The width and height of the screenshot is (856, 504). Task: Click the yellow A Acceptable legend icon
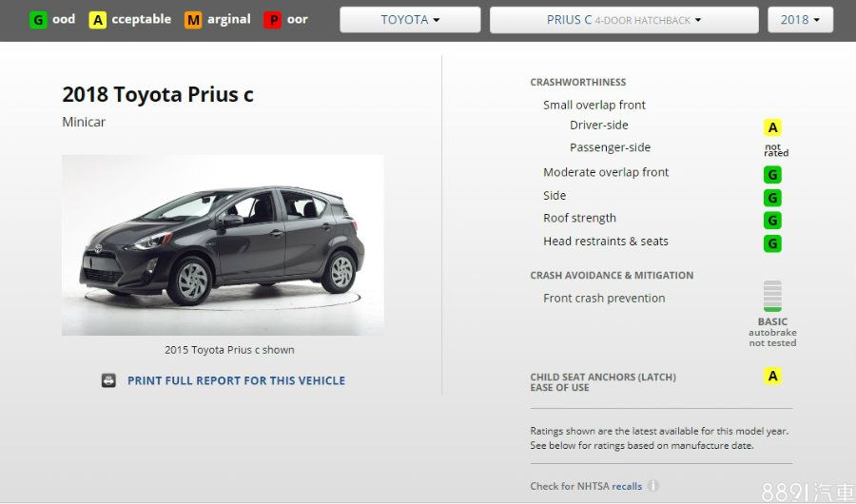pos(97,20)
